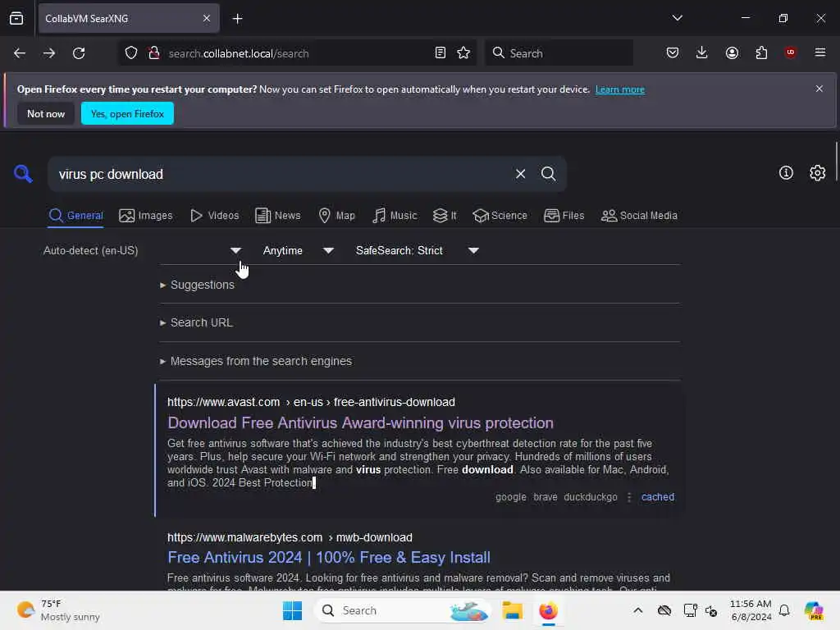Expand the Search URL section
The image size is (840, 630).
(196, 322)
